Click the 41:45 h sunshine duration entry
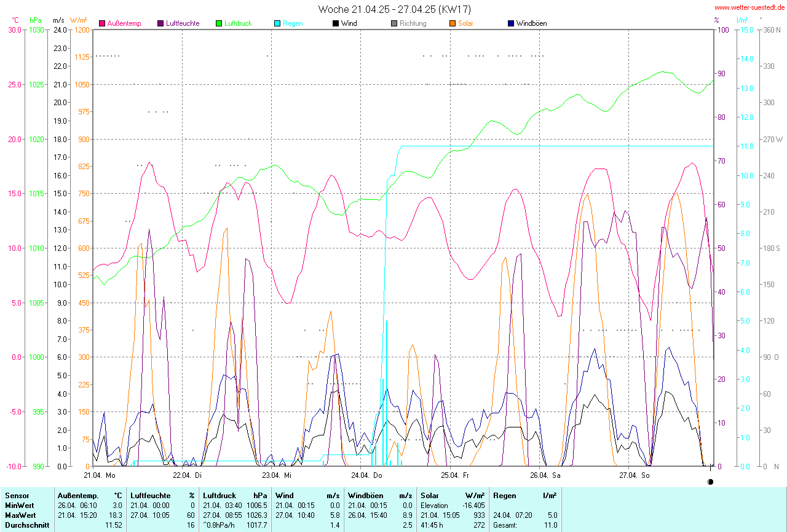The width and height of the screenshot is (787, 532). tap(432, 525)
